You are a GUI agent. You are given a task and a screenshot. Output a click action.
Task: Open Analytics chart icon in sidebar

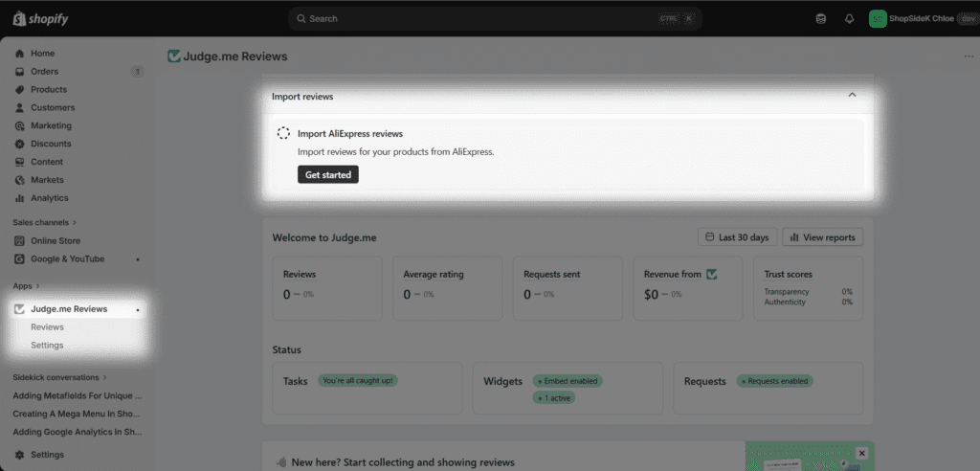coord(19,198)
